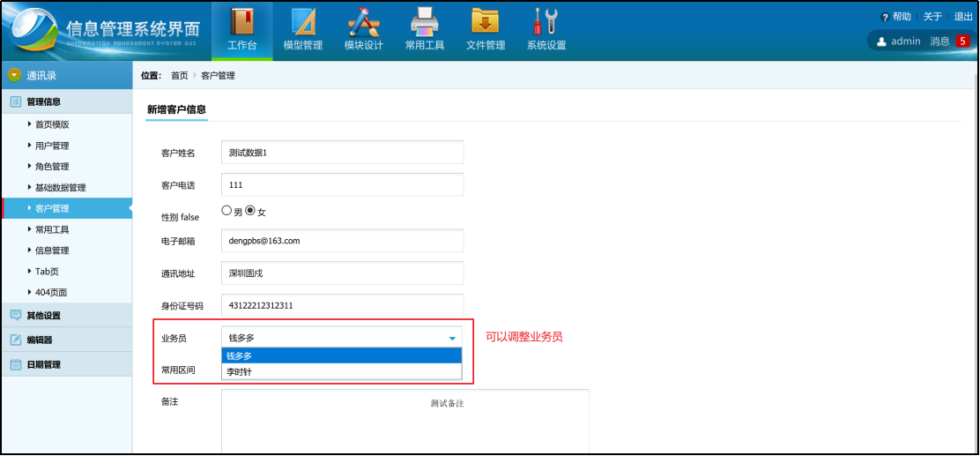
Task: Open the 工作台 workbench icon
Action: coord(241,22)
